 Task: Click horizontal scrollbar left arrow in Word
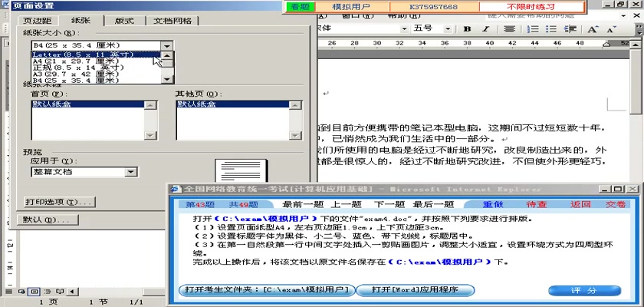(x=72, y=292)
